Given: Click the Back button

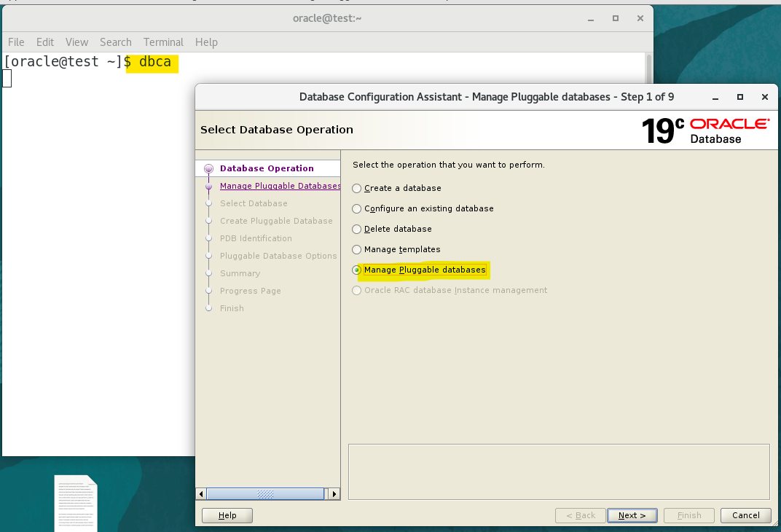Looking at the screenshot, I should tap(580, 515).
